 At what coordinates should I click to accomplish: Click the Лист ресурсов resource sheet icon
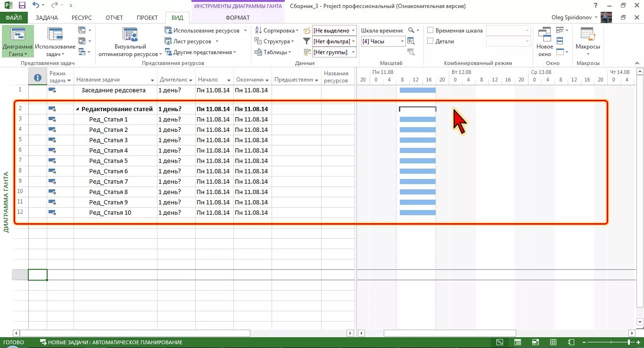tap(168, 41)
